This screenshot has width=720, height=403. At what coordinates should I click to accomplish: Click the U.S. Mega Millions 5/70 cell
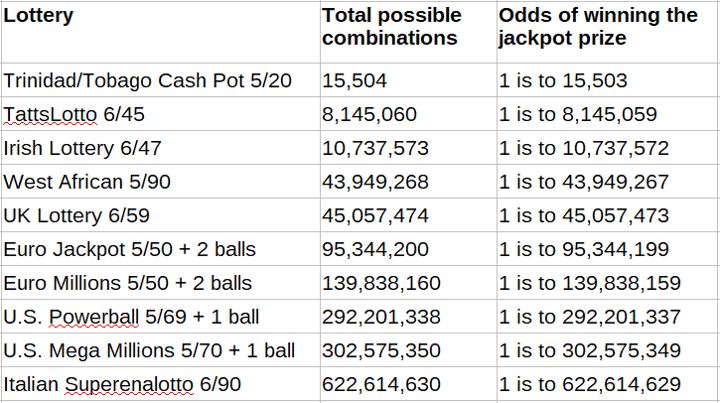[x=161, y=350]
